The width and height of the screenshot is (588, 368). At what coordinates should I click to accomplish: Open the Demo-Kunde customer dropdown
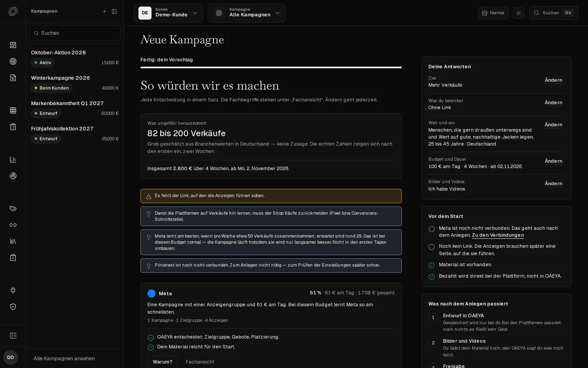[168, 13]
